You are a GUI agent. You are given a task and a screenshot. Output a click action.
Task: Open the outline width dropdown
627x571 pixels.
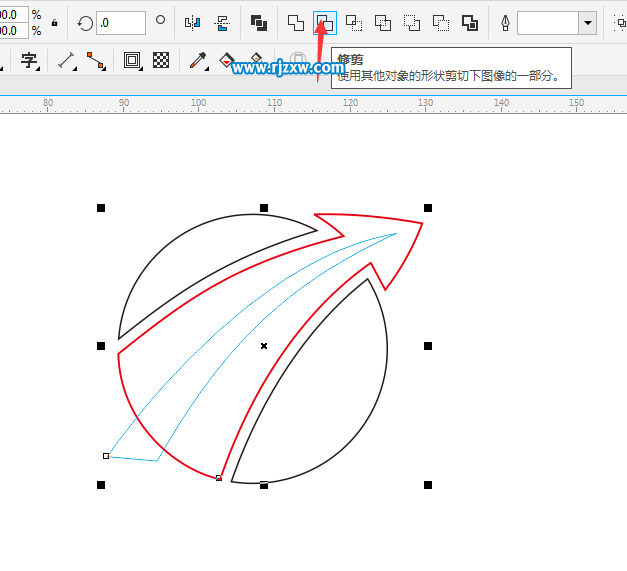[587, 22]
